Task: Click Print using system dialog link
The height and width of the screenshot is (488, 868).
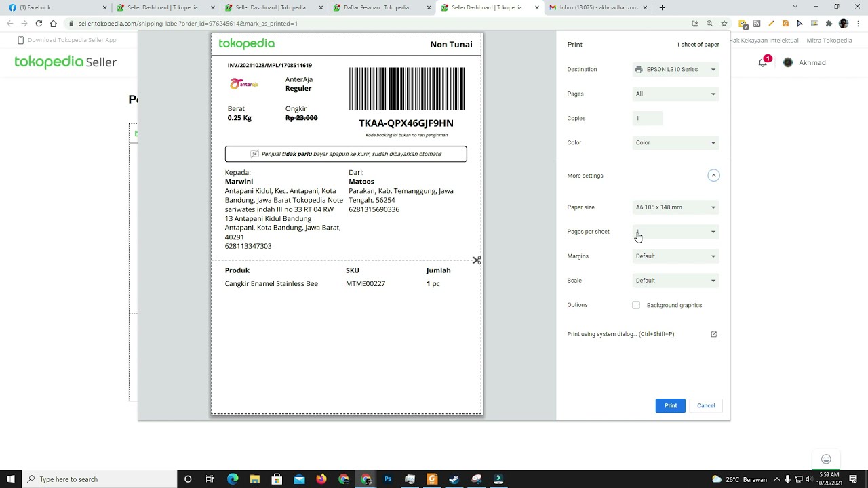Action: (x=620, y=334)
